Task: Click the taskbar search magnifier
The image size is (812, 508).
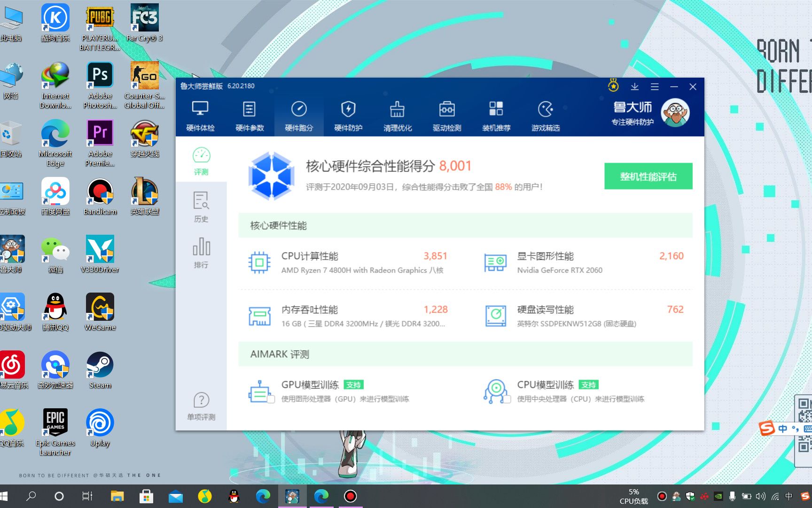Action: [x=31, y=497]
